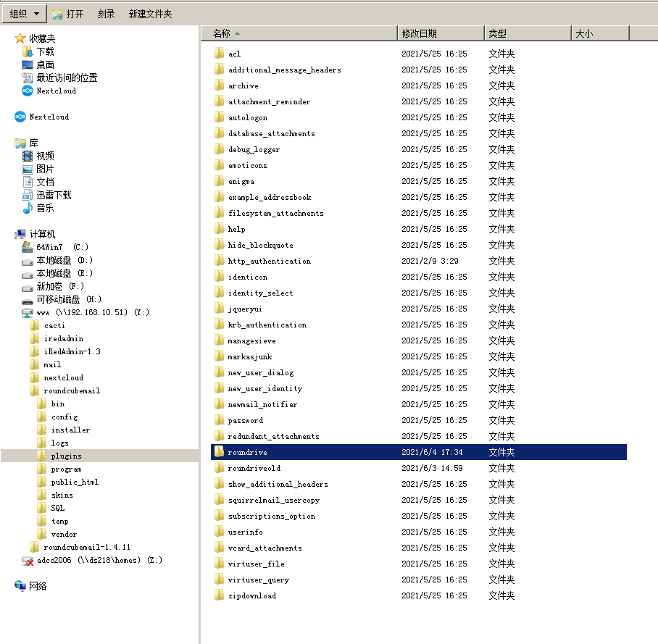Image resolution: width=658 pixels, height=644 pixels.
Task: Open the 下载 folder icon in favorites
Action: coord(28,51)
